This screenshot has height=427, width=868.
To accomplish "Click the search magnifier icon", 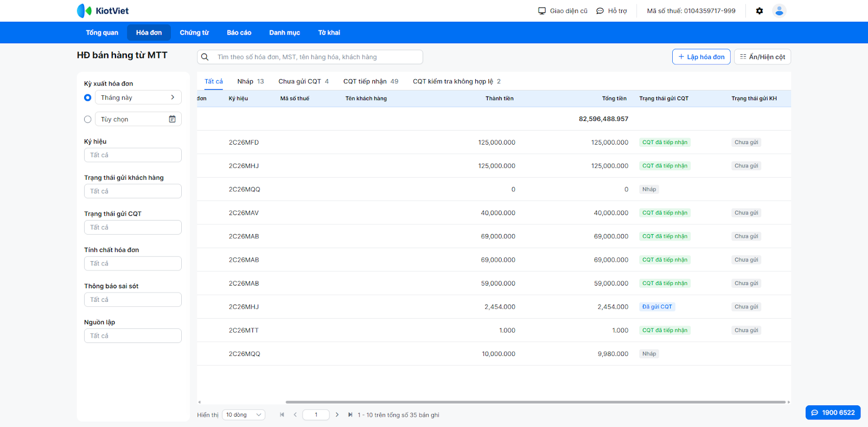I will (205, 57).
